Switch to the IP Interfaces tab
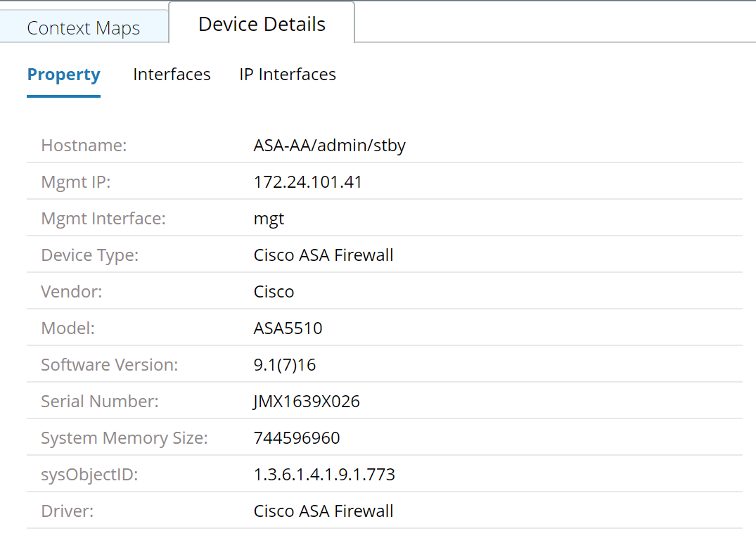This screenshot has width=756, height=538. (287, 74)
